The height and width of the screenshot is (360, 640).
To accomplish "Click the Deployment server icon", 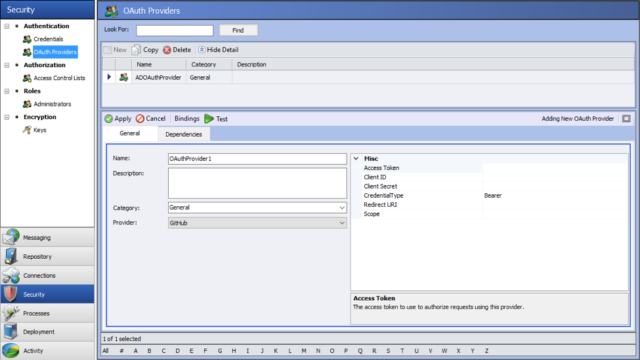I will click(x=11, y=332).
